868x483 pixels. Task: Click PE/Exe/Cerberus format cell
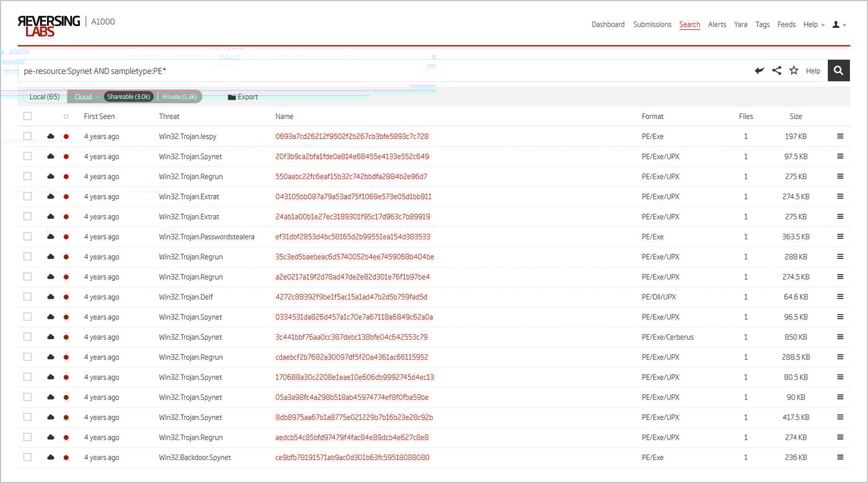pos(668,337)
